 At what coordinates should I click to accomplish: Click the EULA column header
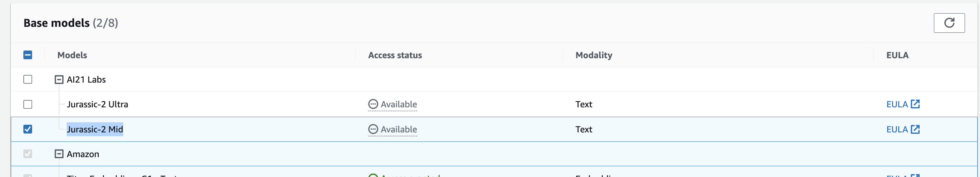pos(897,55)
